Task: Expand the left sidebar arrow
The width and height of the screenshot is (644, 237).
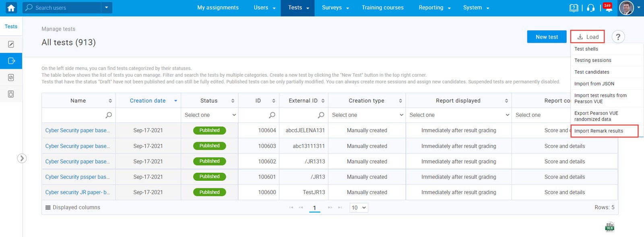Action: (22, 158)
